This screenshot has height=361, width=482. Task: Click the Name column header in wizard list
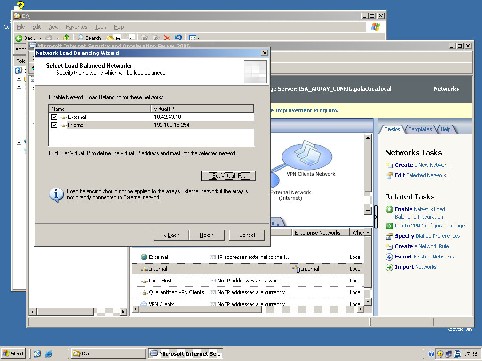tap(100, 109)
